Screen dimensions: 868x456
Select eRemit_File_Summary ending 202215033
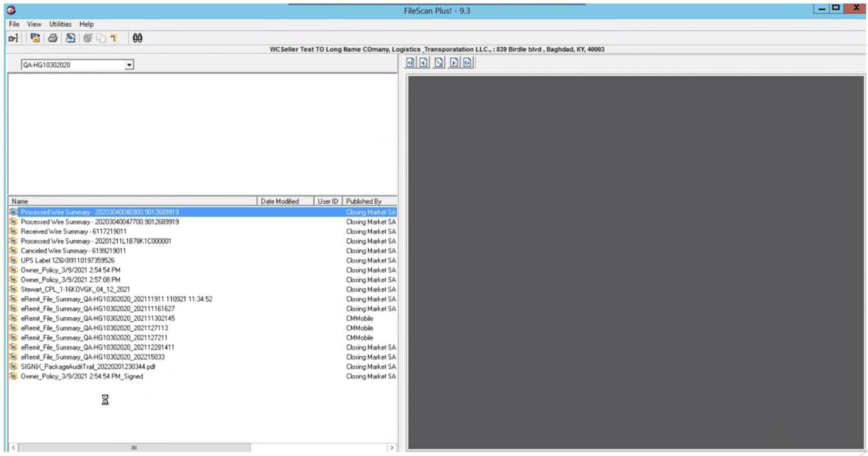[93, 357]
